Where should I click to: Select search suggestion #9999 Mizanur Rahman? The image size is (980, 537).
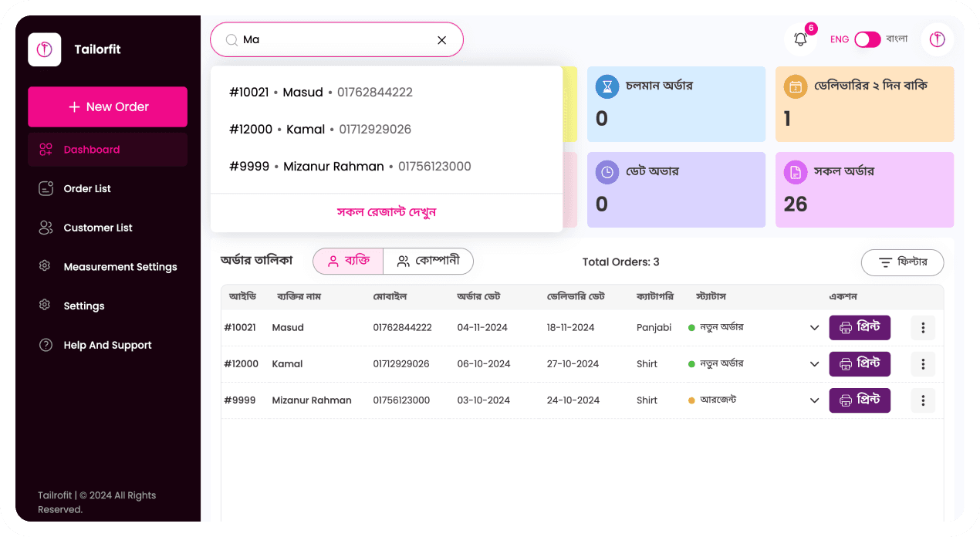click(387, 167)
